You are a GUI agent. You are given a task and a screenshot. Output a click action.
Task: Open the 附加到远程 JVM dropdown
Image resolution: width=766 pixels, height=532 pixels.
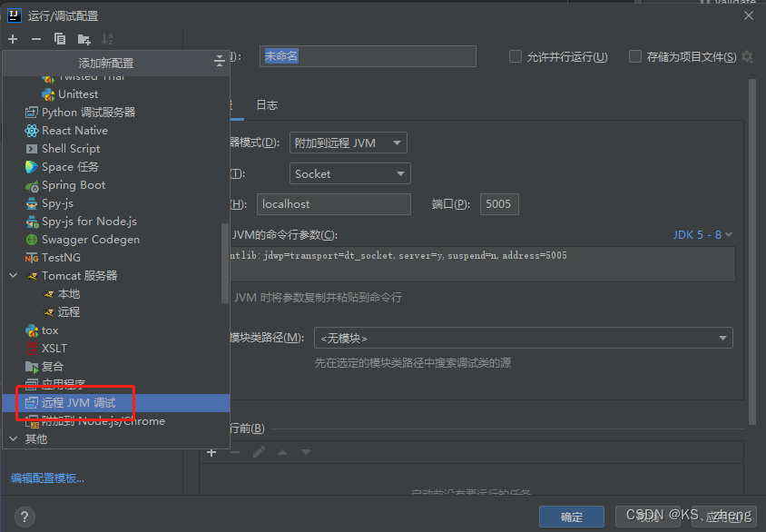click(349, 143)
